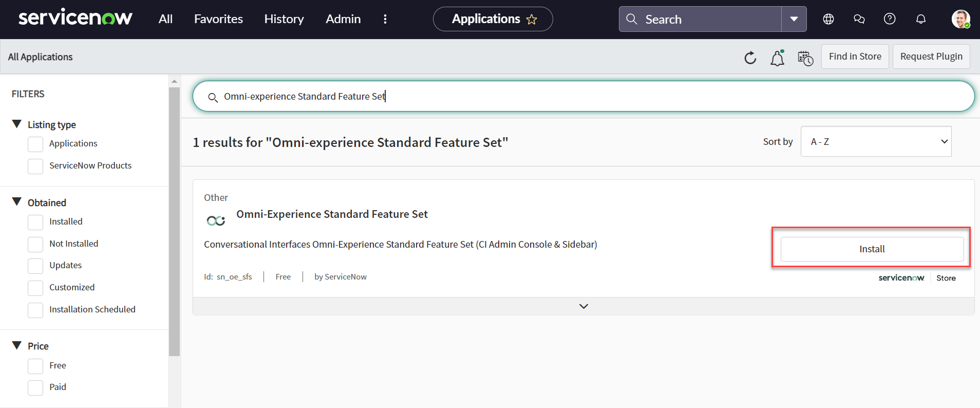Open the help question mark icon
The image size is (980, 408).
click(890, 19)
